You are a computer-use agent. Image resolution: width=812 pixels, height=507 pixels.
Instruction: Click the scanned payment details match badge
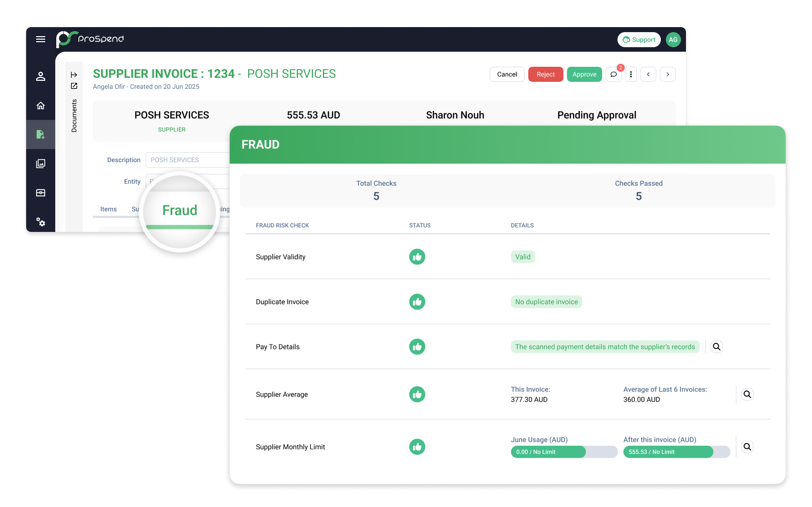605,347
